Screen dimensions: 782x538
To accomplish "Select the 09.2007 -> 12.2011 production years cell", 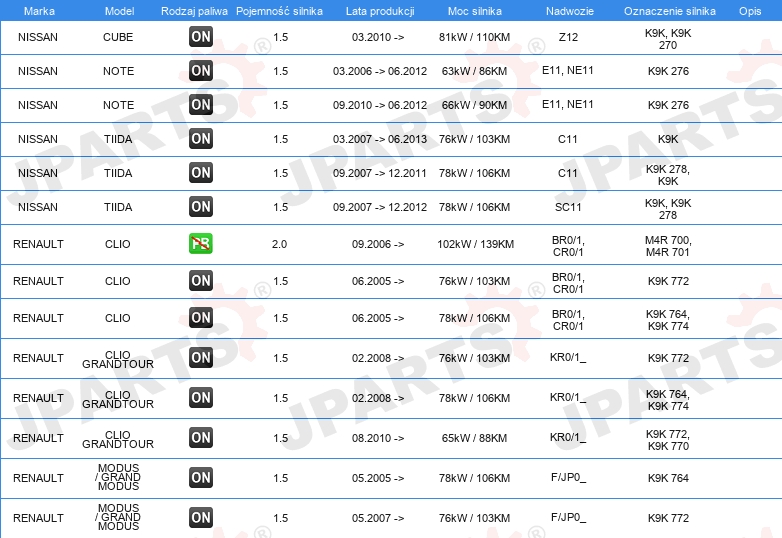I will [x=380, y=173].
